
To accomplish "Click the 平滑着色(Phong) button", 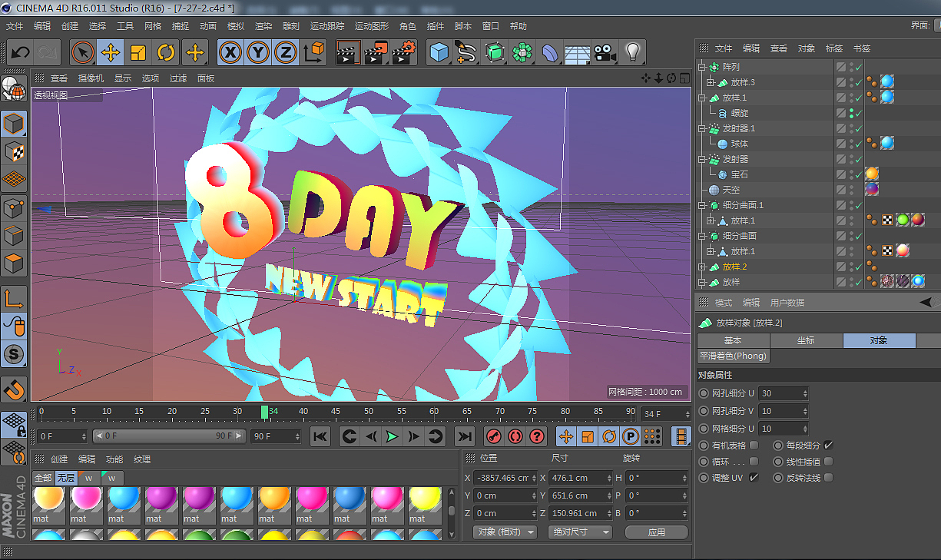I will tap(734, 356).
